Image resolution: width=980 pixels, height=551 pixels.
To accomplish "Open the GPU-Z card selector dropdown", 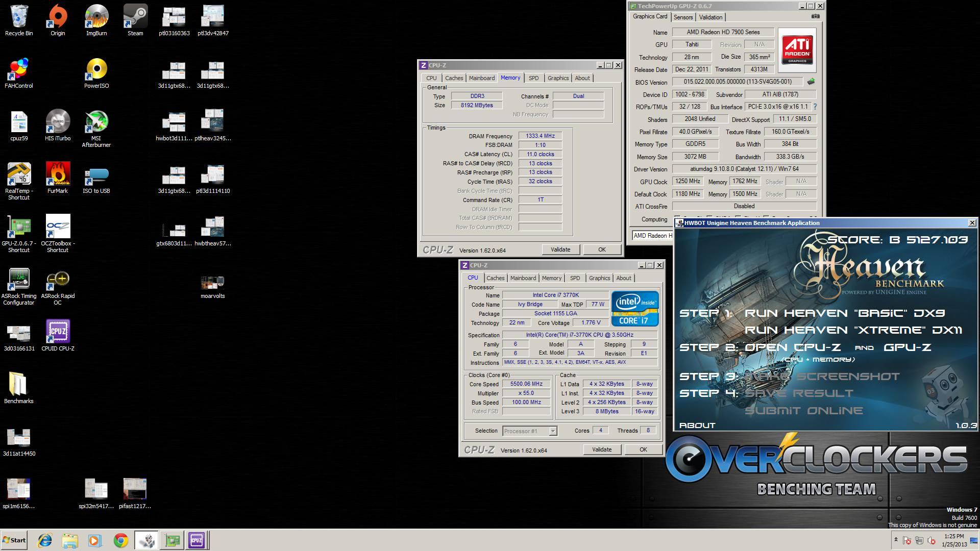I will click(653, 236).
